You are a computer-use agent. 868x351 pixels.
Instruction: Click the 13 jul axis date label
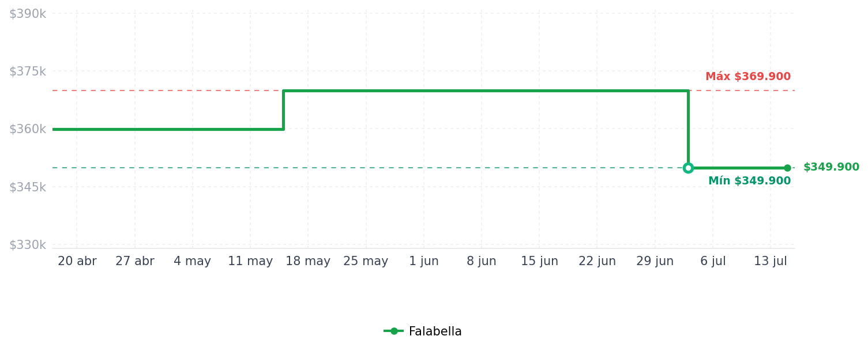771,261
